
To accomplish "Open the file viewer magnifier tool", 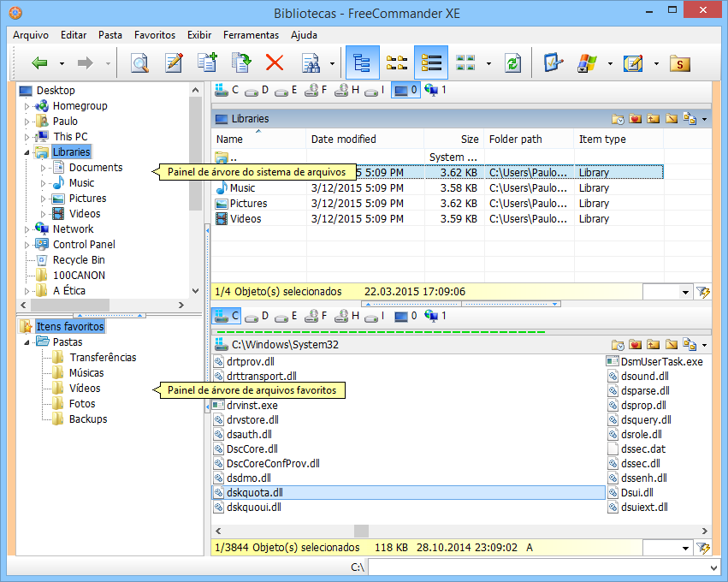I will (x=139, y=62).
